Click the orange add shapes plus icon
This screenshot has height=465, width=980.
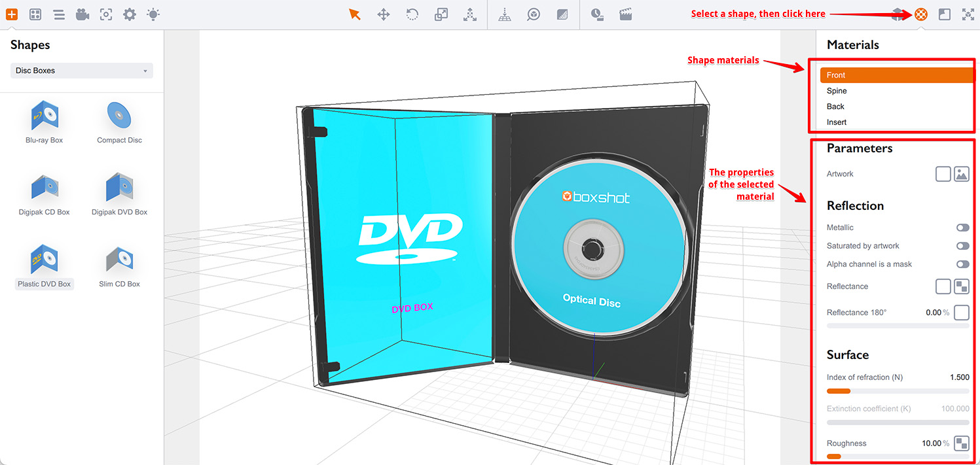[12, 14]
